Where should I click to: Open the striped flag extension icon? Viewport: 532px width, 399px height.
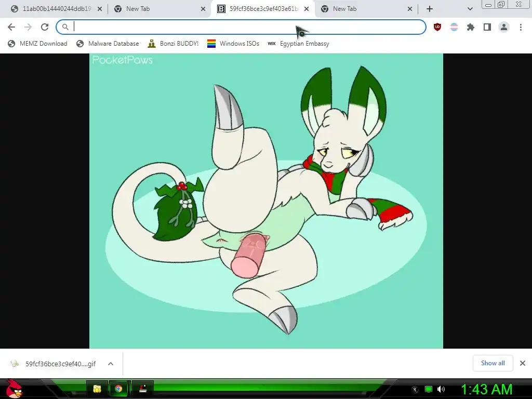pos(454,27)
